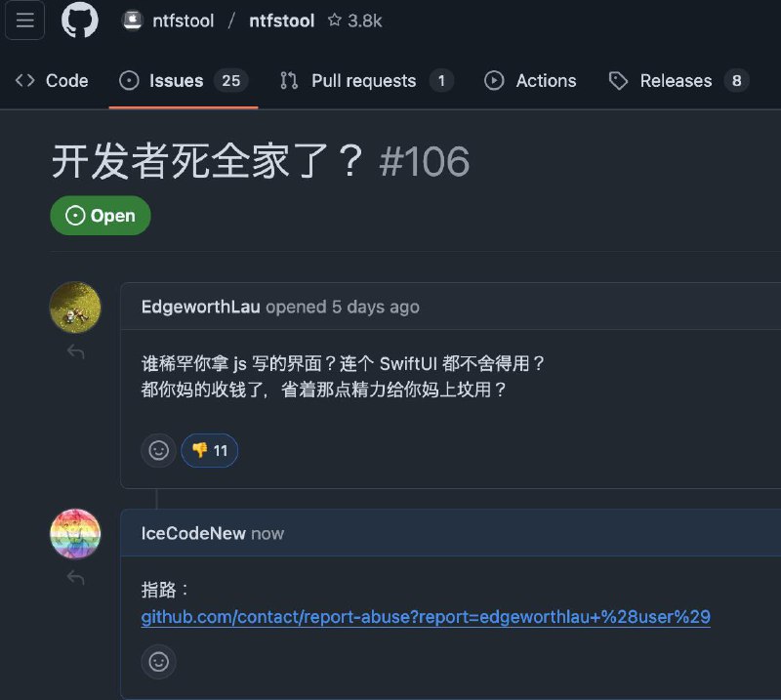Toggle the thumbs down reaction with 11
Viewport: 781px width, 700px height.
click(209, 450)
